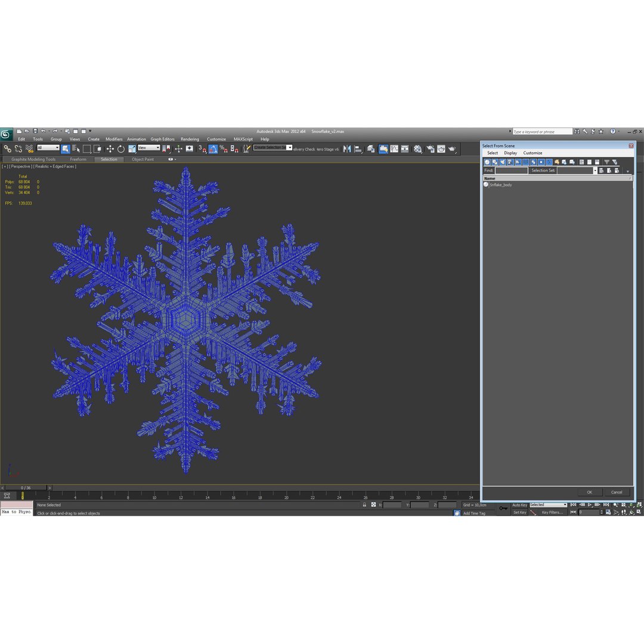Toggle the 3D Snaps button
644x644 pixels.
203,148
